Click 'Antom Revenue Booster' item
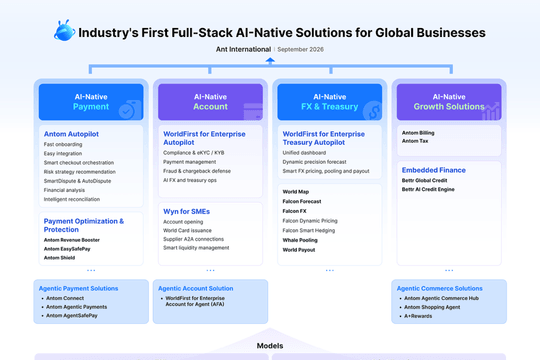 tap(72, 240)
